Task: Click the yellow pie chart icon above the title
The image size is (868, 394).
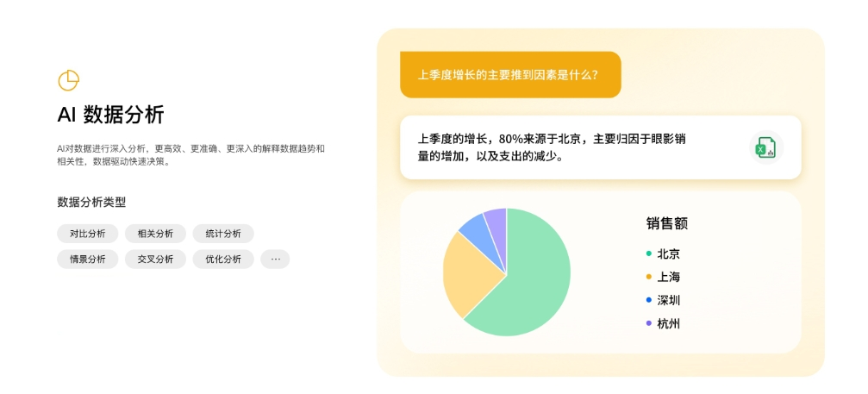Action: [x=69, y=81]
